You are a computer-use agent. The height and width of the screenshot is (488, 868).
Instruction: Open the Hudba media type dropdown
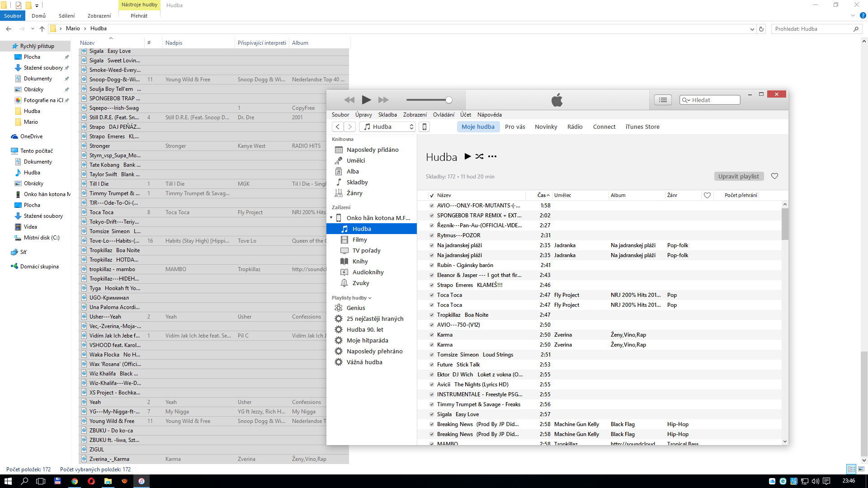(388, 127)
